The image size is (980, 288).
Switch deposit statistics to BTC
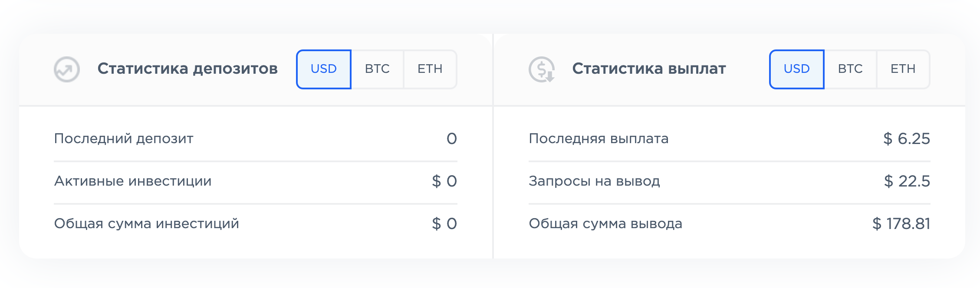[377, 69]
